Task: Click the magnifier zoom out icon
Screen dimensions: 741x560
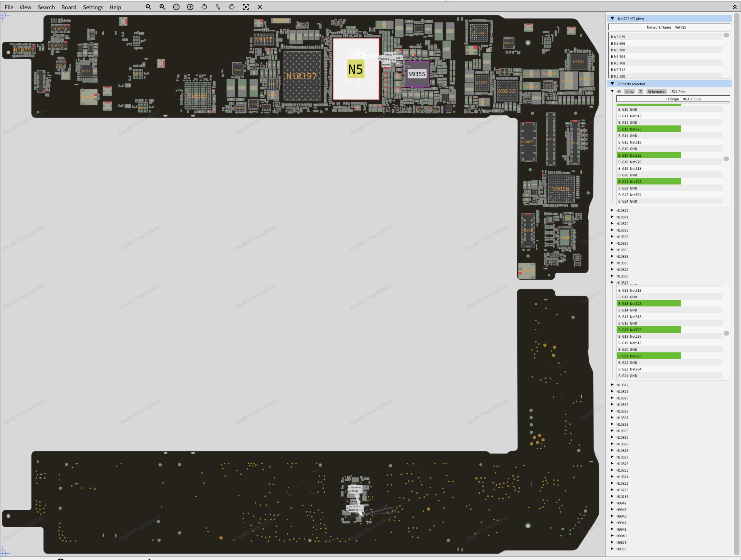Action: pyautogui.click(x=148, y=7)
